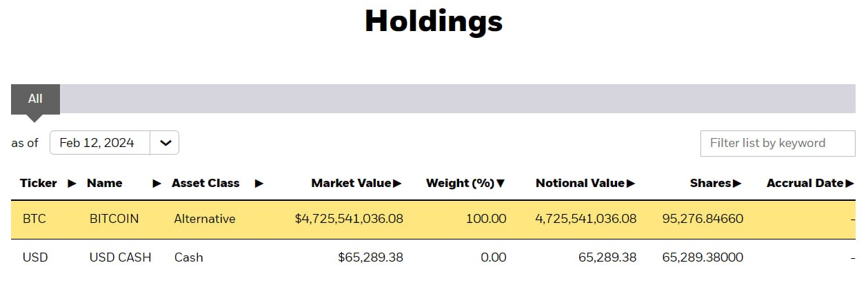Click the Accrual Date sort arrow
Viewport: 868px width, 303px height.
click(x=850, y=184)
